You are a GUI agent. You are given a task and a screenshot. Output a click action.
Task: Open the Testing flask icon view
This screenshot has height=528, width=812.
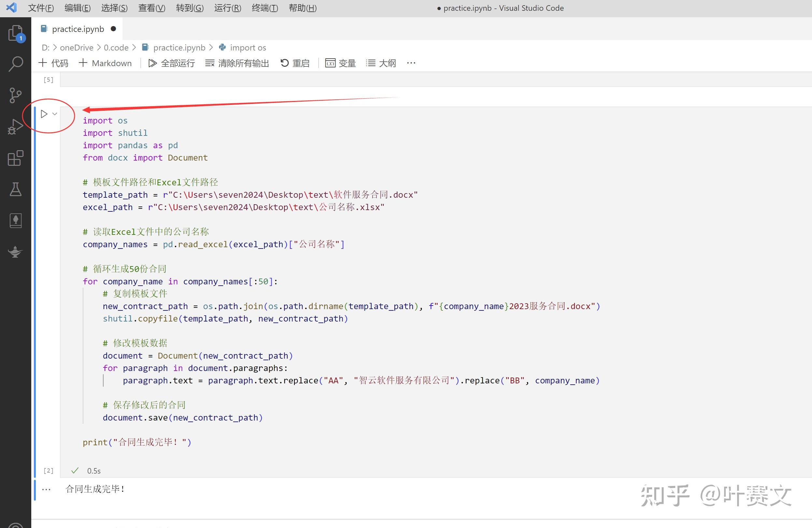15,189
